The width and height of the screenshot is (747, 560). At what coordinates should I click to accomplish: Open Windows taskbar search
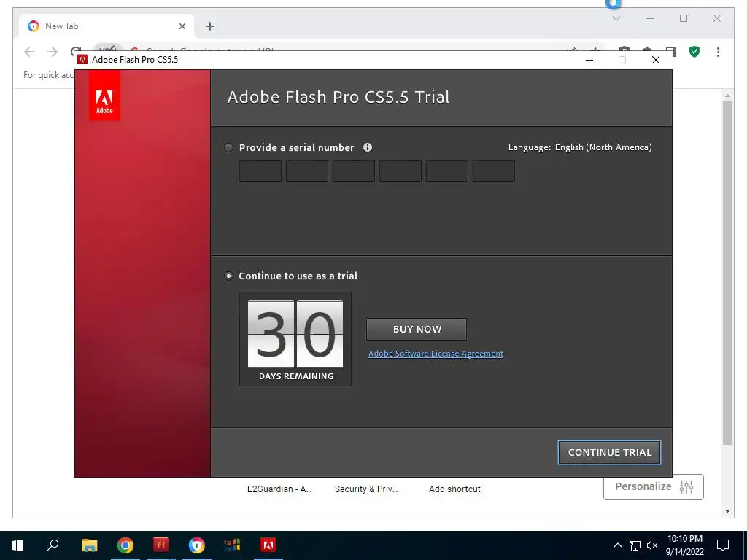(53, 545)
